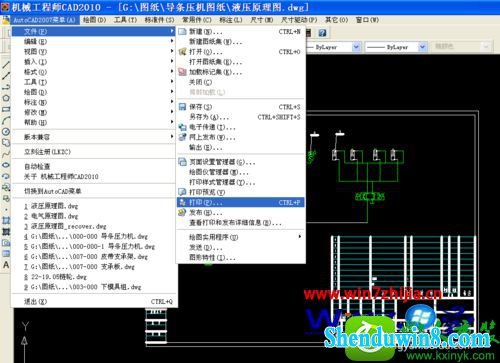Choose 绘图仪管理器(M)... entry
Image resolution: width=500 pixels, height=363 pixels.
(240, 172)
